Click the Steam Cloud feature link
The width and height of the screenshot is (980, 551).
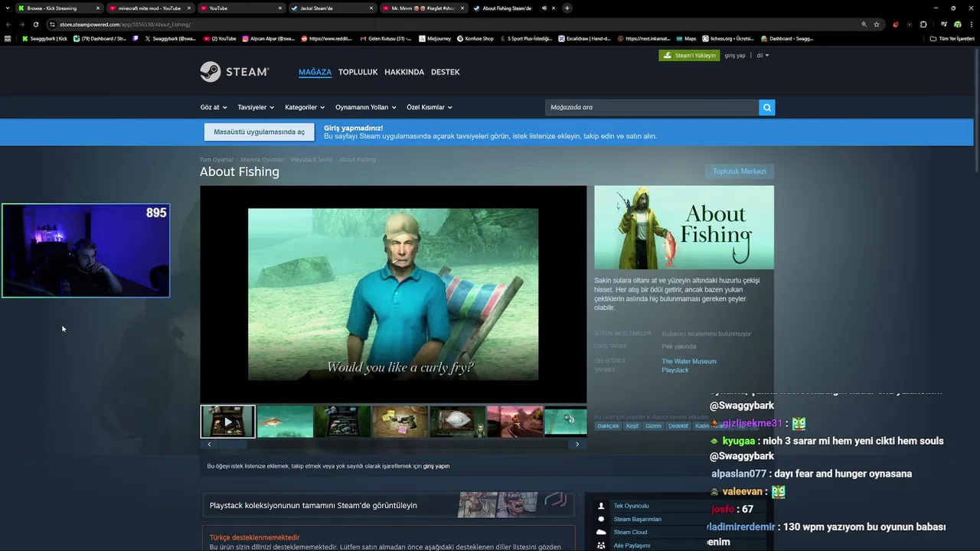[x=630, y=532]
